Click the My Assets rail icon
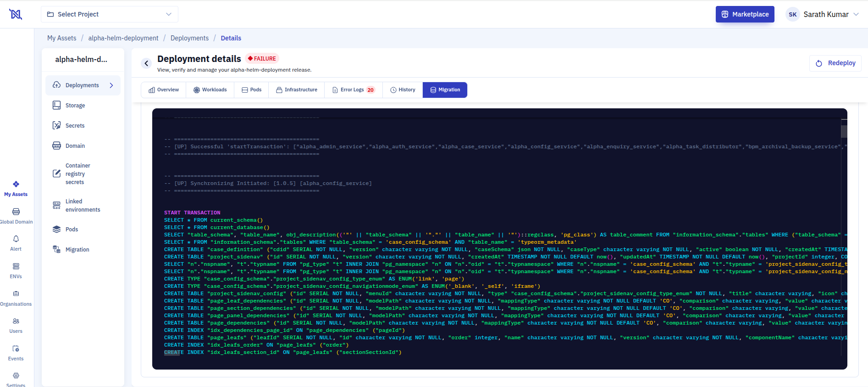 [x=16, y=184]
